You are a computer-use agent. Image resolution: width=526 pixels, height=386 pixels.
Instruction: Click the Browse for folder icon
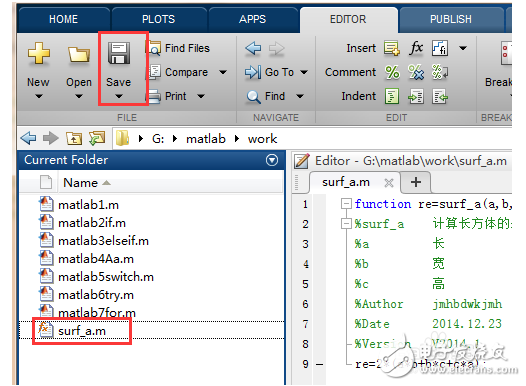[x=97, y=138]
